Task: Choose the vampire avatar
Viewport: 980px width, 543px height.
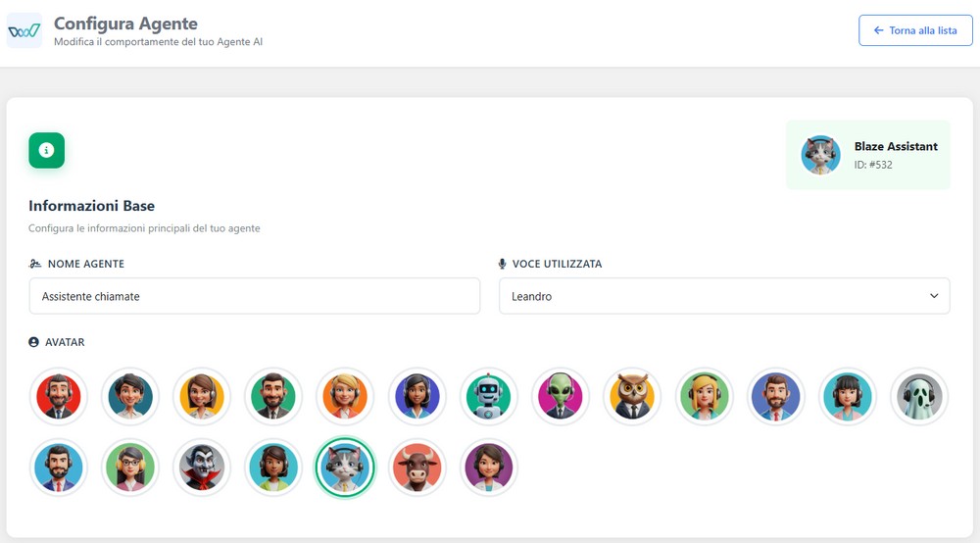Action: point(202,468)
